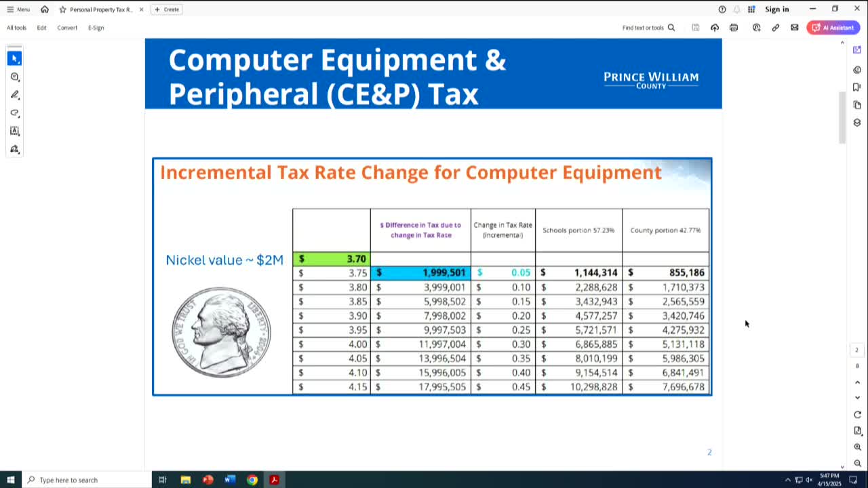Switch to the All tools tab
The width and height of the screenshot is (868, 488).
(x=16, y=28)
